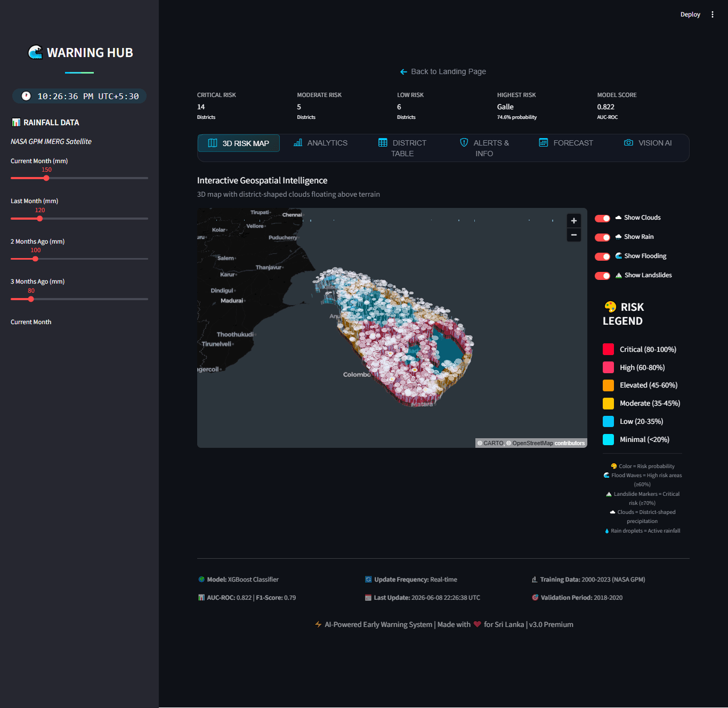This screenshot has width=728, height=708.
Task: Click the Critical Risk 14 value
Action: coord(201,107)
